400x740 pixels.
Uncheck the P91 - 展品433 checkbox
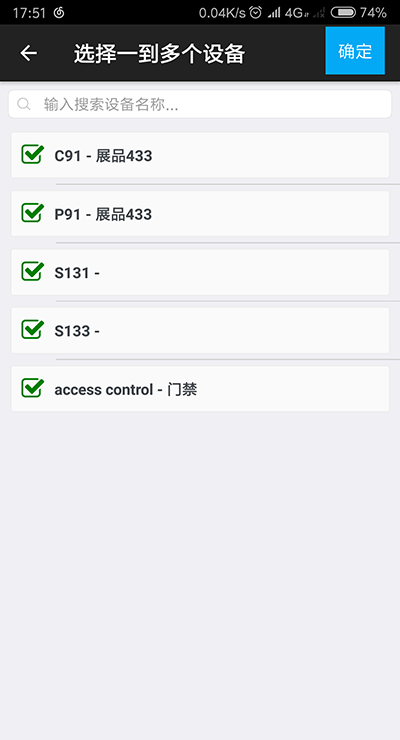[33, 213]
